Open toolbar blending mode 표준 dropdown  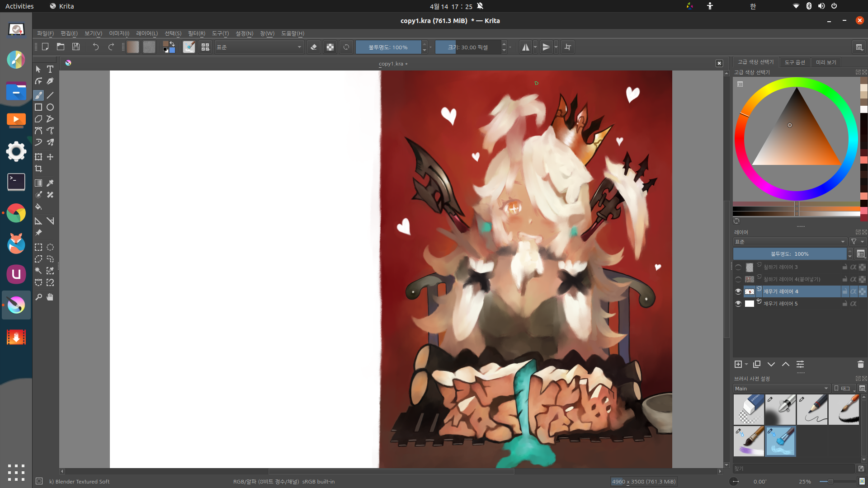point(259,47)
